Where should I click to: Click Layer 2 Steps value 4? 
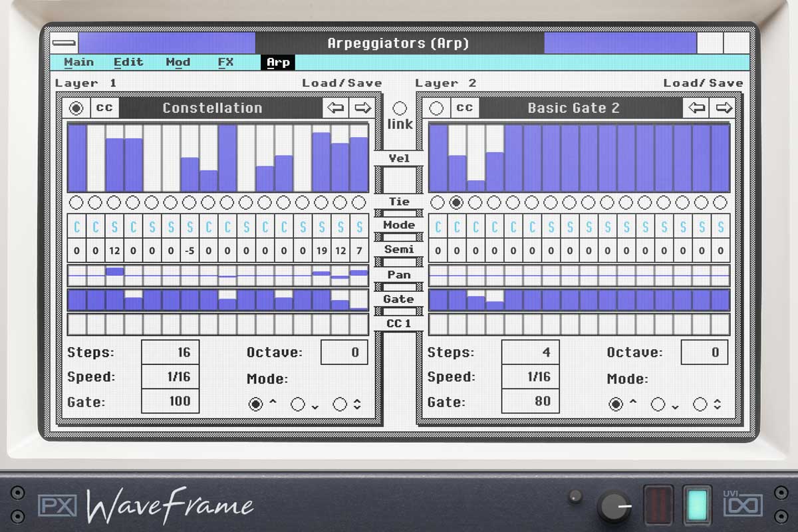530,352
